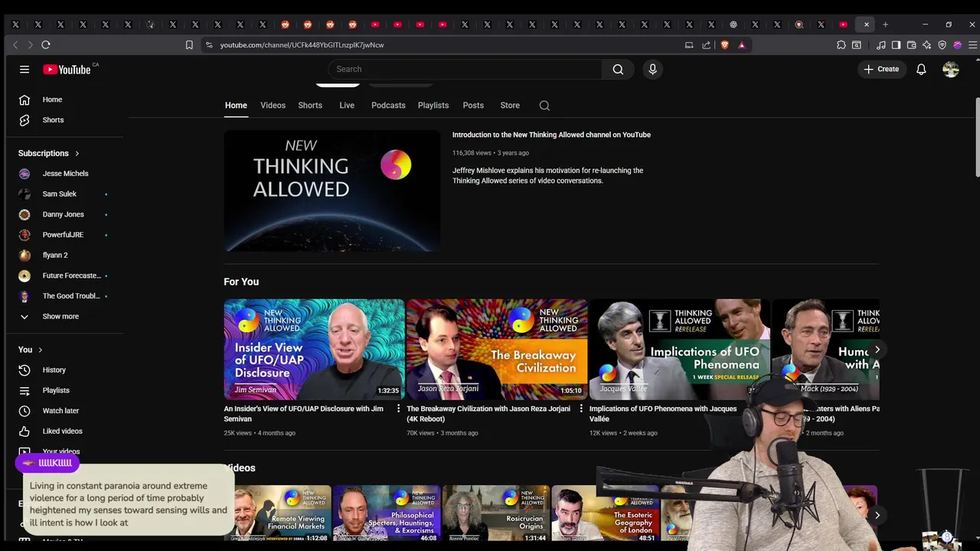This screenshot has width=980, height=551.
Task: Open the Brave Wallet icon
Action: pyautogui.click(x=912, y=45)
